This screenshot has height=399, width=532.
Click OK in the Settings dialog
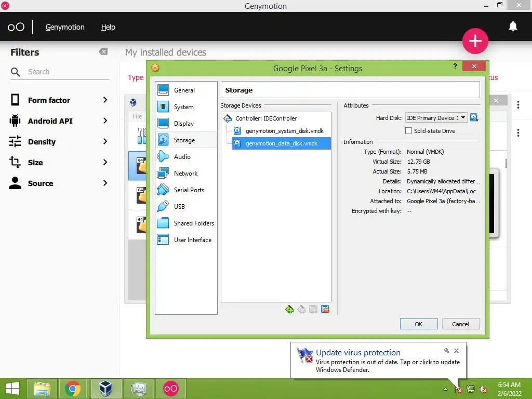pos(419,324)
